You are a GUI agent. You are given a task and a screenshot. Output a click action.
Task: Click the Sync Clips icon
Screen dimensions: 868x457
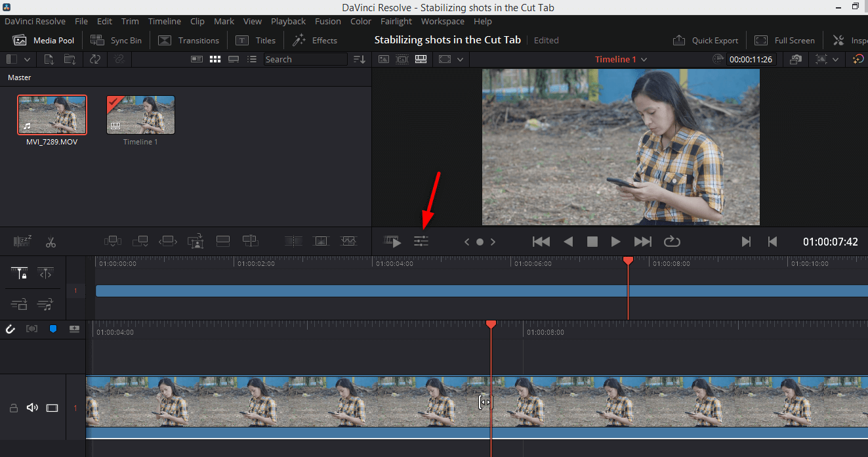(95, 59)
